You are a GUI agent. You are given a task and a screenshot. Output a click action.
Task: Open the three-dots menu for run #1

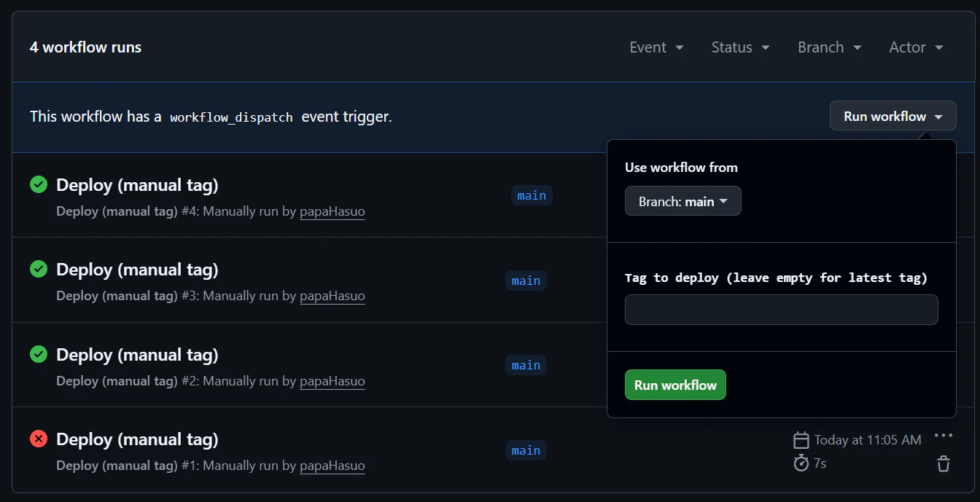pyautogui.click(x=944, y=436)
